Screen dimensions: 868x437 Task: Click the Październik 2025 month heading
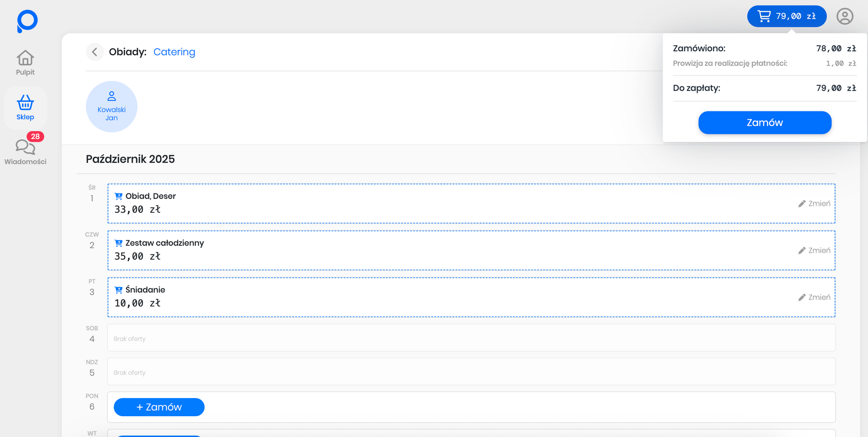tap(130, 159)
